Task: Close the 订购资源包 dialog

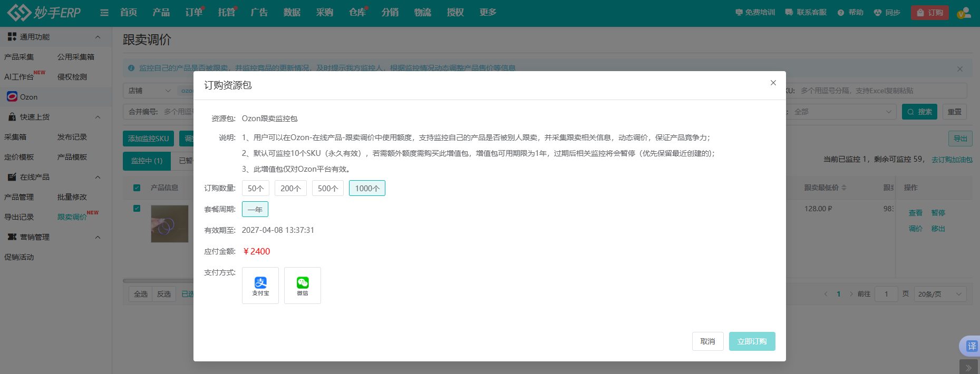Action: coord(773,83)
